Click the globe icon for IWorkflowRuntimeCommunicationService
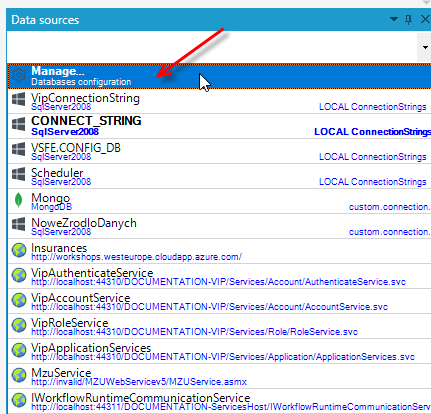431x414 pixels. click(19, 400)
